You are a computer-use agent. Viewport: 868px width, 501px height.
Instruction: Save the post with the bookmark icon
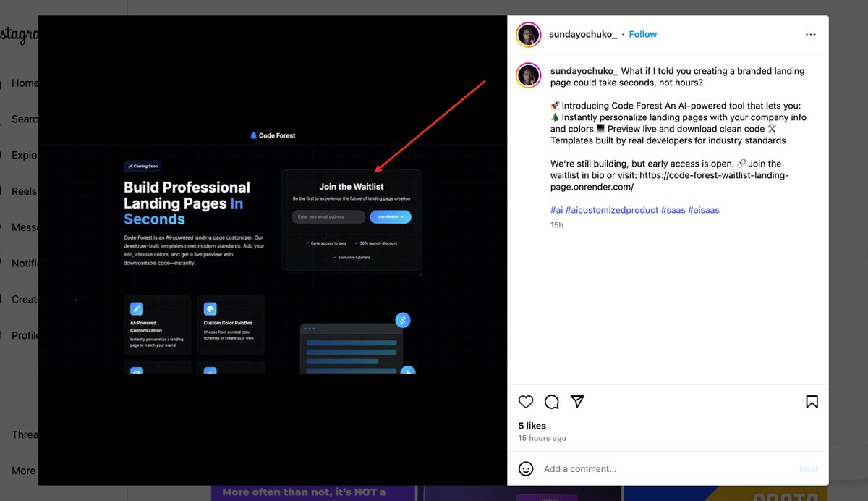click(x=812, y=402)
